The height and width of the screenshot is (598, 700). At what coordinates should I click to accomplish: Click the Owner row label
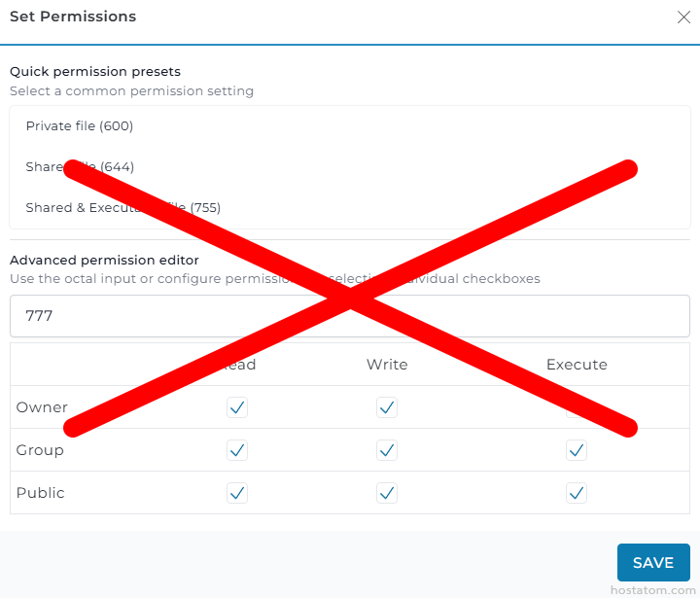coord(42,407)
